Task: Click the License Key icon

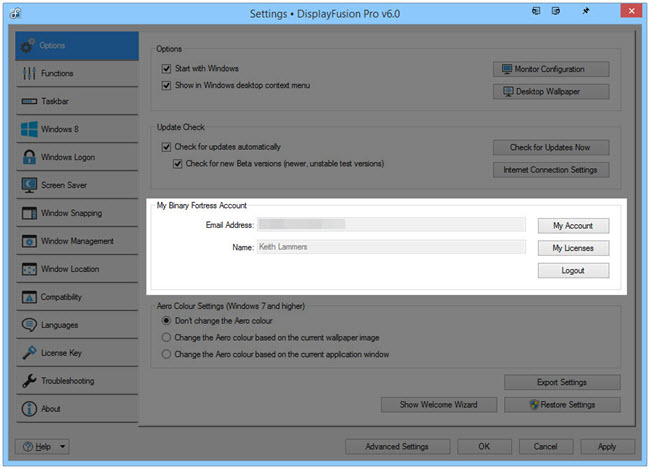Action: pos(29,353)
